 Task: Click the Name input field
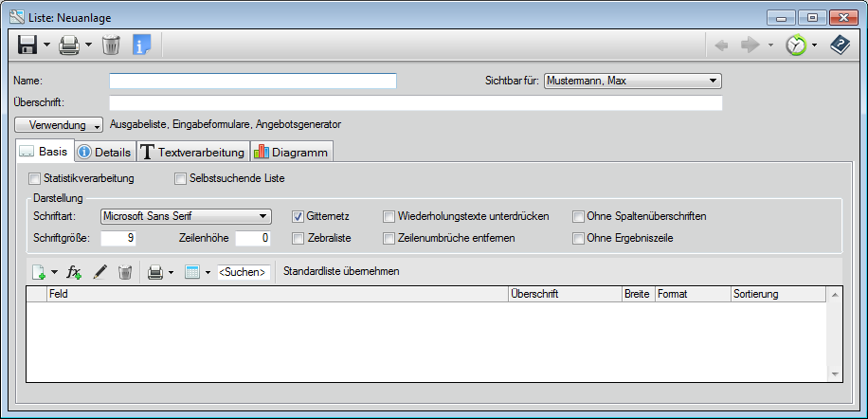tap(253, 81)
